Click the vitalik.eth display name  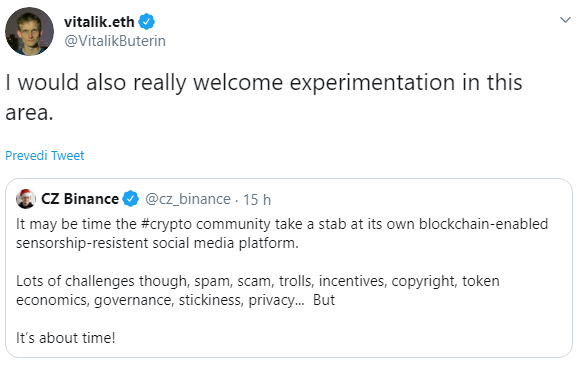99,22
